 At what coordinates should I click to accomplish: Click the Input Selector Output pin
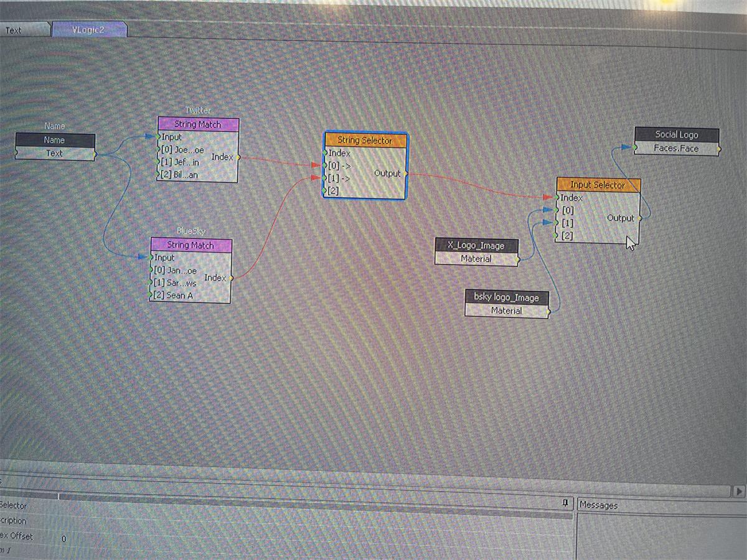(640, 218)
